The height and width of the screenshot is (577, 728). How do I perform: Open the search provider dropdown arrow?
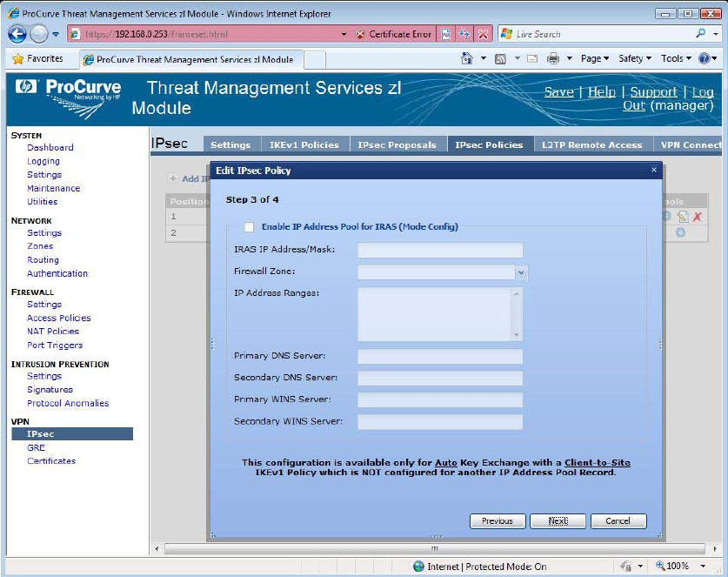tap(716, 34)
